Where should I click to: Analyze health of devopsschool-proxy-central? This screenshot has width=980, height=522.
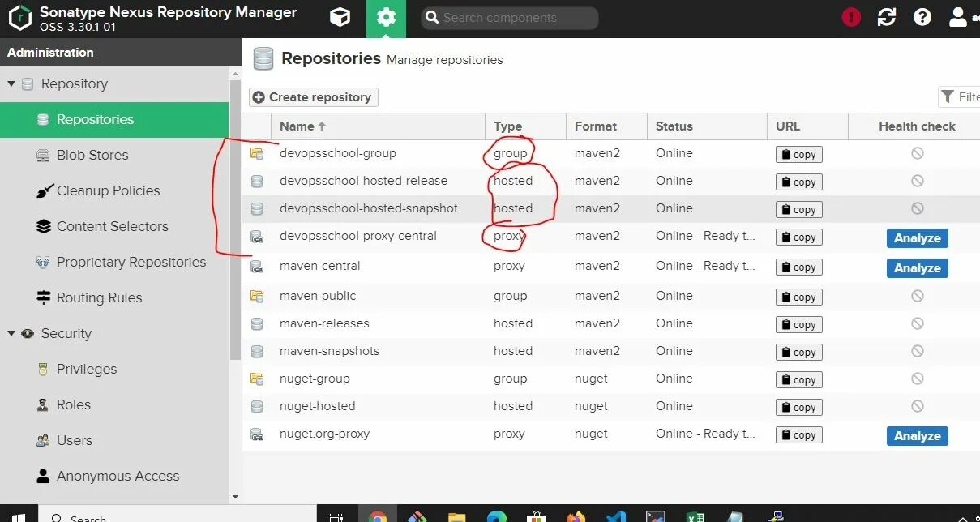tap(917, 238)
